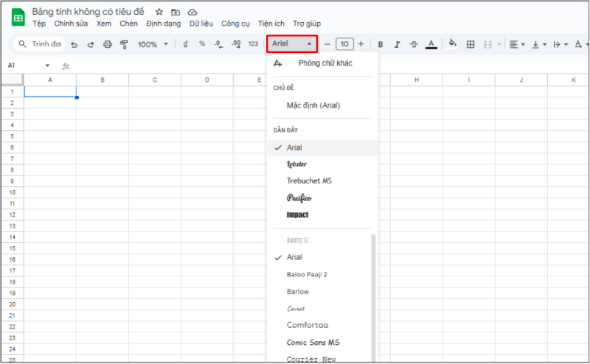The image size is (590, 364).
Task: Open text wrapping dropdown
Action: 560,44
